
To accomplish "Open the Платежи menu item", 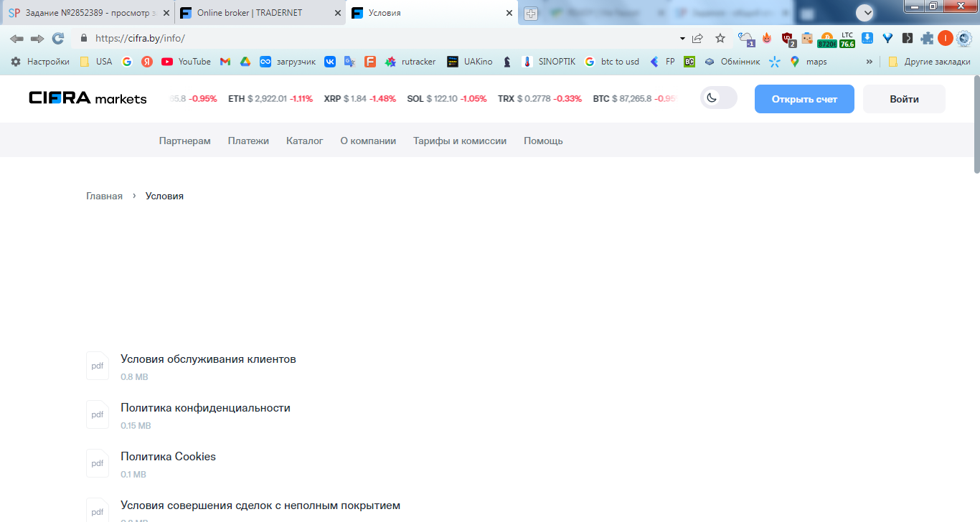I will [248, 141].
